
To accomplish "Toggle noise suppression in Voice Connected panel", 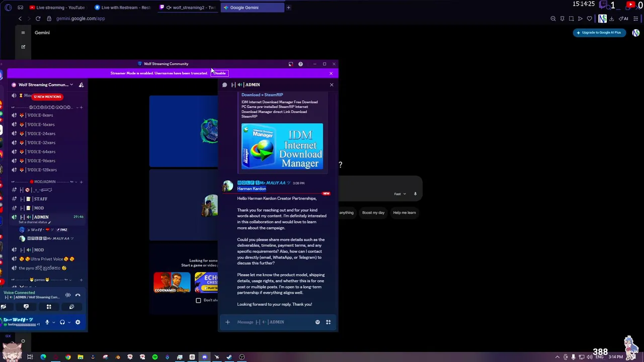I will point(68,295).
